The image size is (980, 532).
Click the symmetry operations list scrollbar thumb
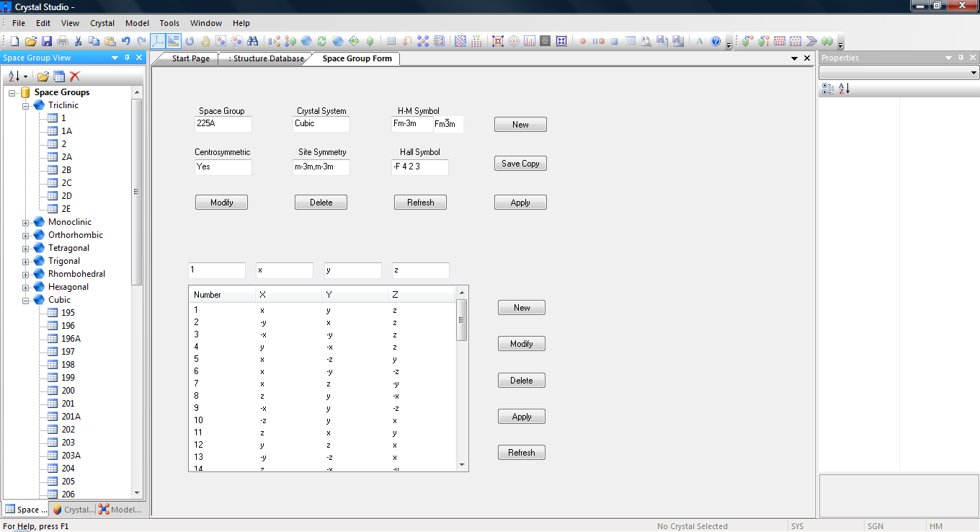462,319
